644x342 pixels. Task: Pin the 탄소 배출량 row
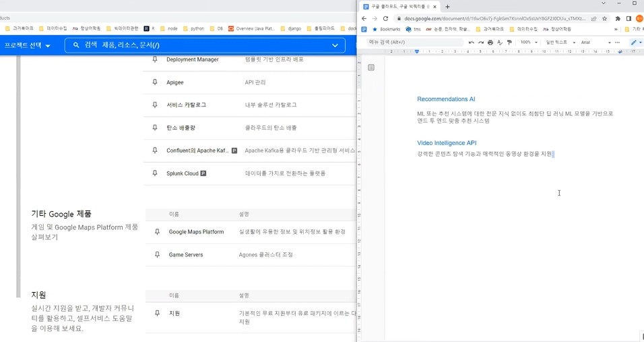point(155,128)
